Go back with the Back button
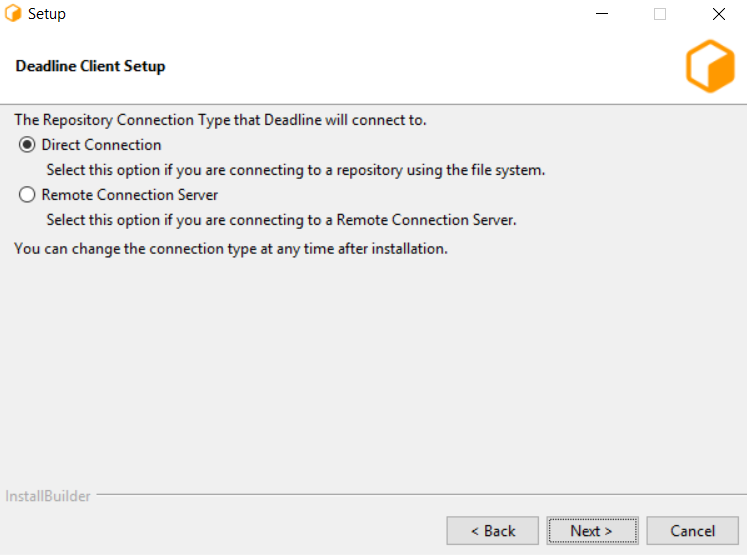 click(x=493, y=531)
